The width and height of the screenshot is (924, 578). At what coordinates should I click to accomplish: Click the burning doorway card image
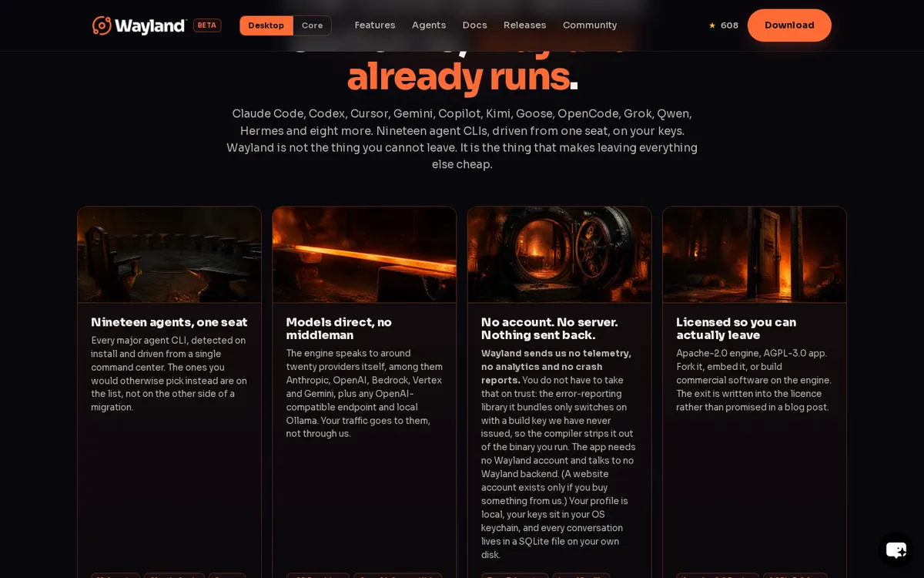point(755,254)
